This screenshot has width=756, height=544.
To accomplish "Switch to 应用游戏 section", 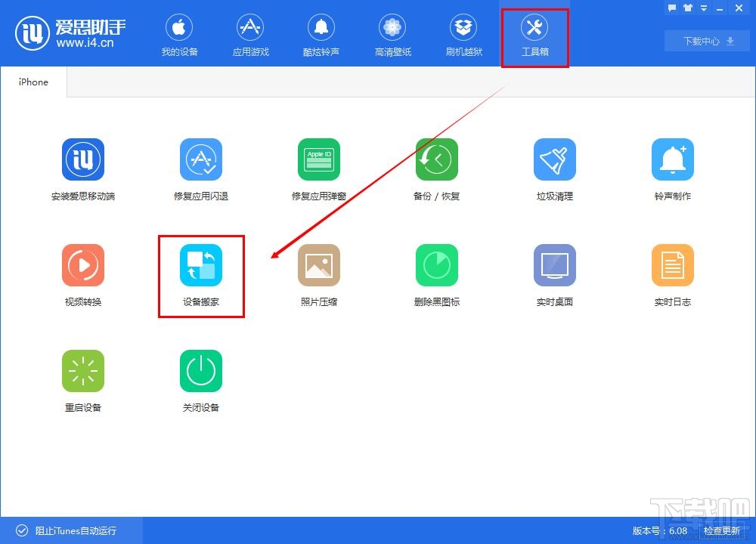I will click(250, 36).
